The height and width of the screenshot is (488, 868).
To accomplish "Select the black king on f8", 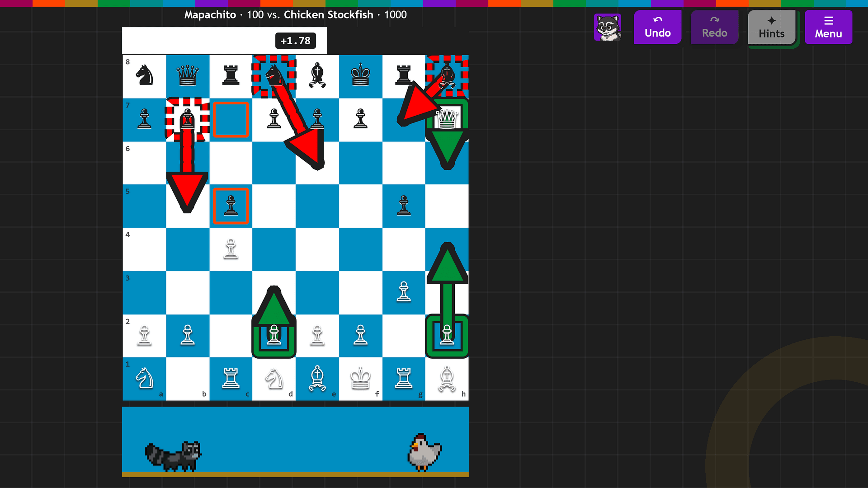I will pyautogui.click(x=360, y=75).
